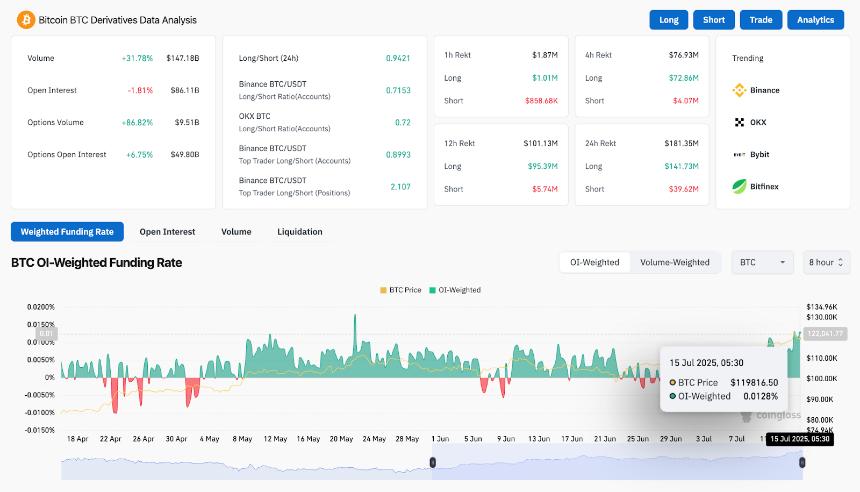Click the Trade button
The height and width of the screenshot is (492, 860).
[760, 20]
